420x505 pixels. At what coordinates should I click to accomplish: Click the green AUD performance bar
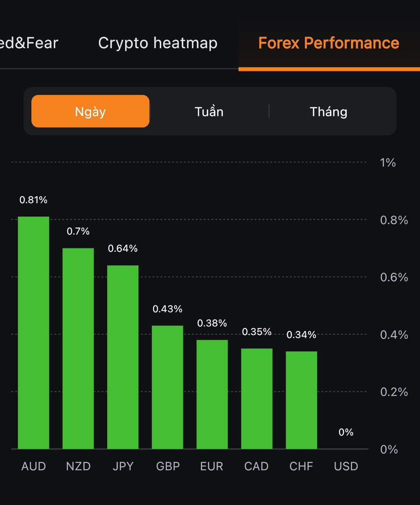pos(34,333)
